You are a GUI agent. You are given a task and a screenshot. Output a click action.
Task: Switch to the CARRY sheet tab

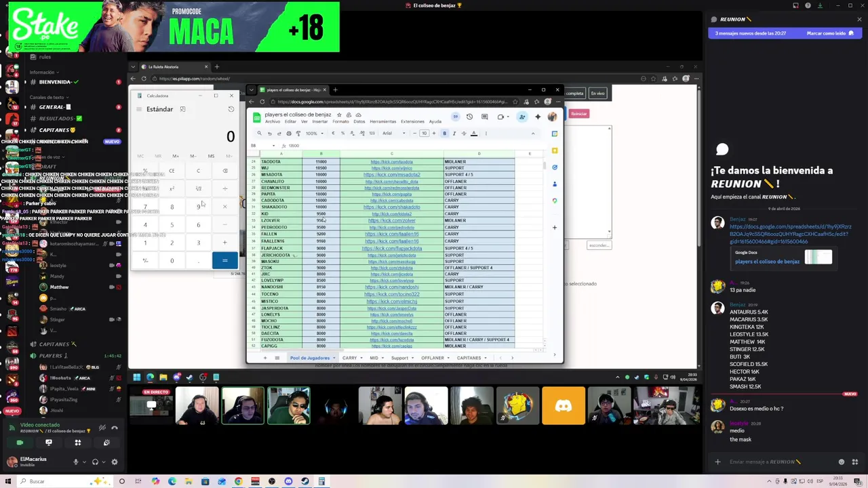click(350, 358)
